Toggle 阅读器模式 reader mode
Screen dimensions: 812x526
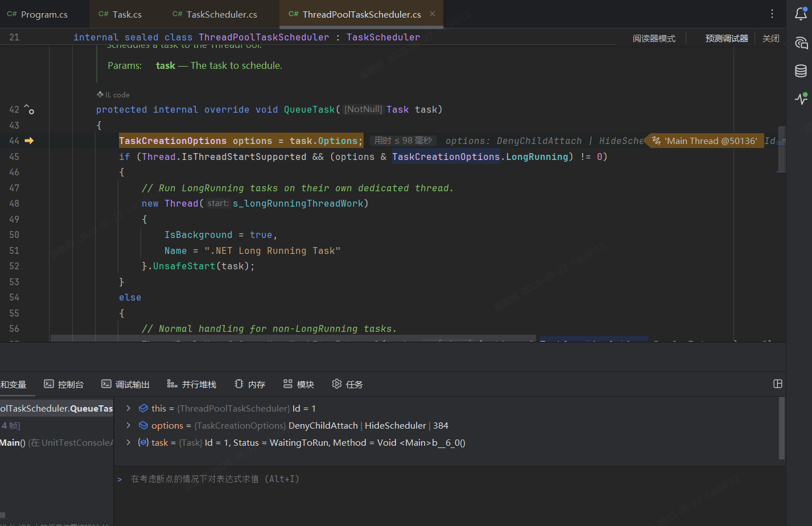tap(654, 38)
